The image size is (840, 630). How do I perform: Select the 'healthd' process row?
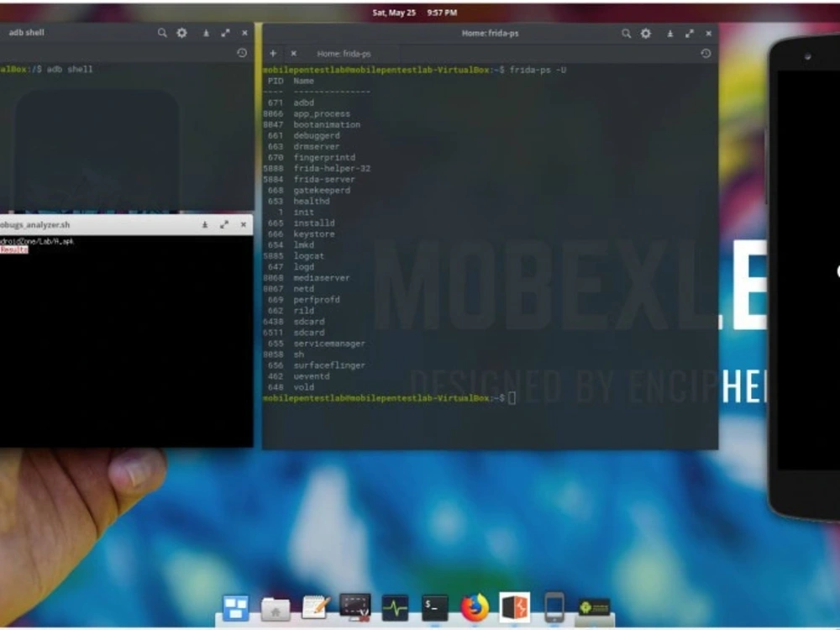pos(298,202)
